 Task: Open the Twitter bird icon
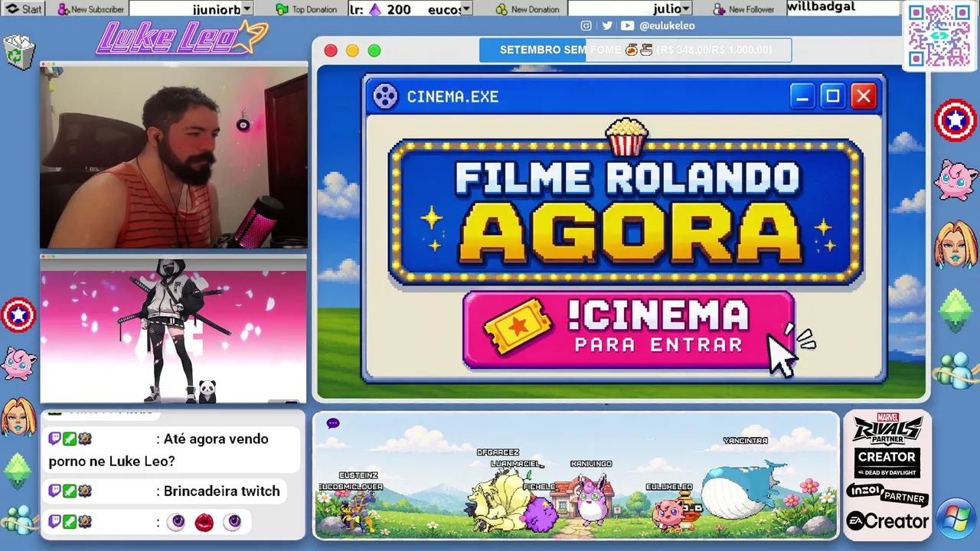click(606, 25)
